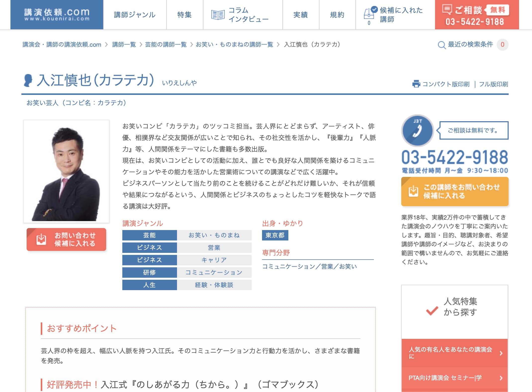Click お笑い芸人(コンビ名:カラテカ) subtitle
Screen dimensions: 532x392
point(76,103)
